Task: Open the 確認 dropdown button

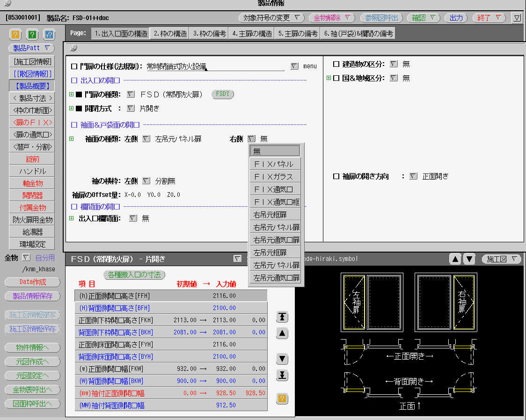Action: click(424, 18)
